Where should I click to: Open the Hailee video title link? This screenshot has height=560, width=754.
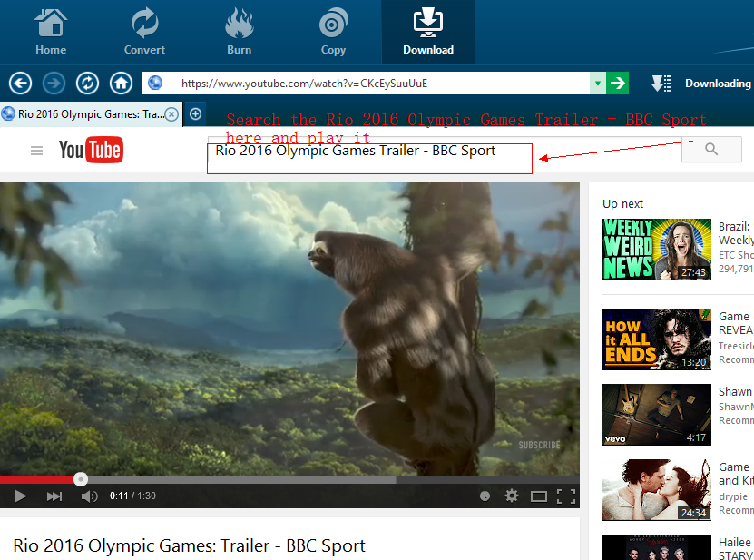pyautogui.click(x=736, y=548)
